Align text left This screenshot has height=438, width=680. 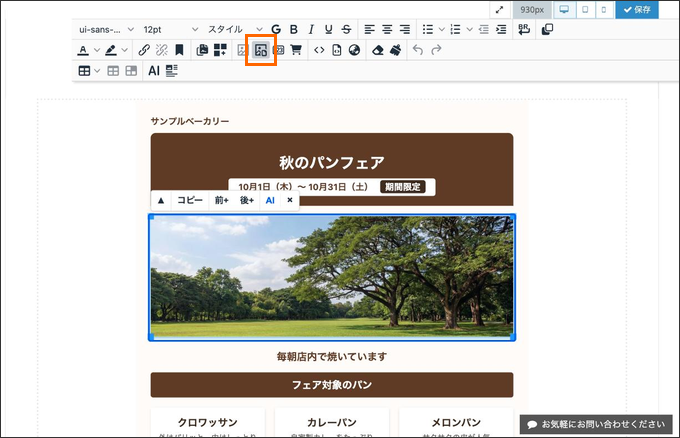(369, 29)
